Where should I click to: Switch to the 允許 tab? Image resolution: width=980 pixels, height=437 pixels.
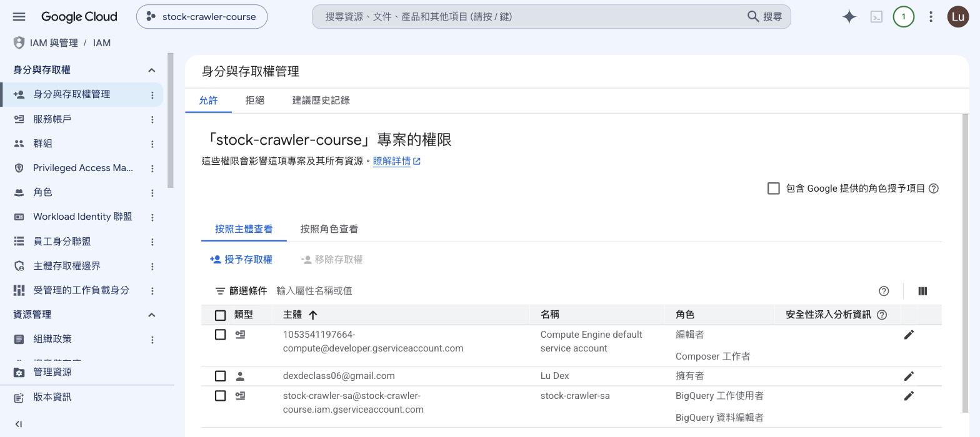[208, 101]
